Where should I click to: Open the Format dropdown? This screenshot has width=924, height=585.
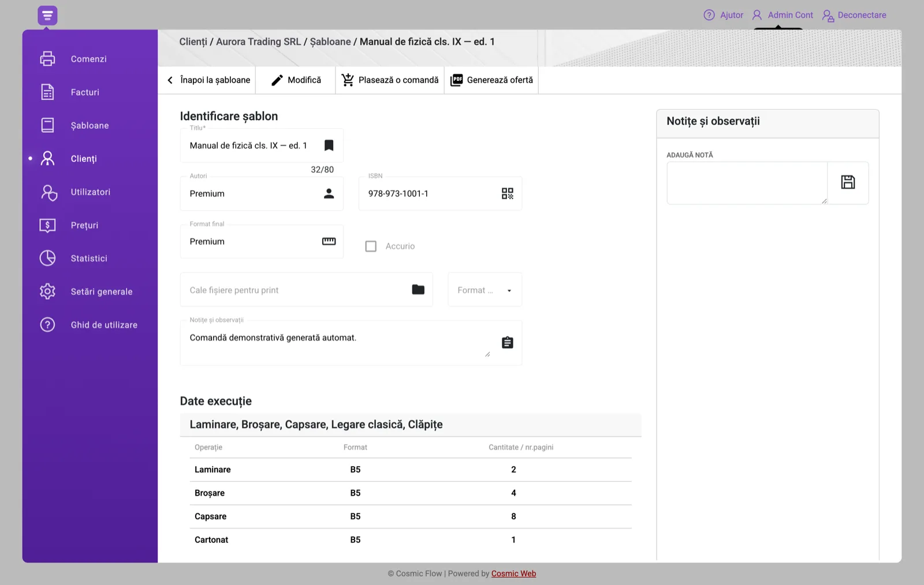pos(485,290)
